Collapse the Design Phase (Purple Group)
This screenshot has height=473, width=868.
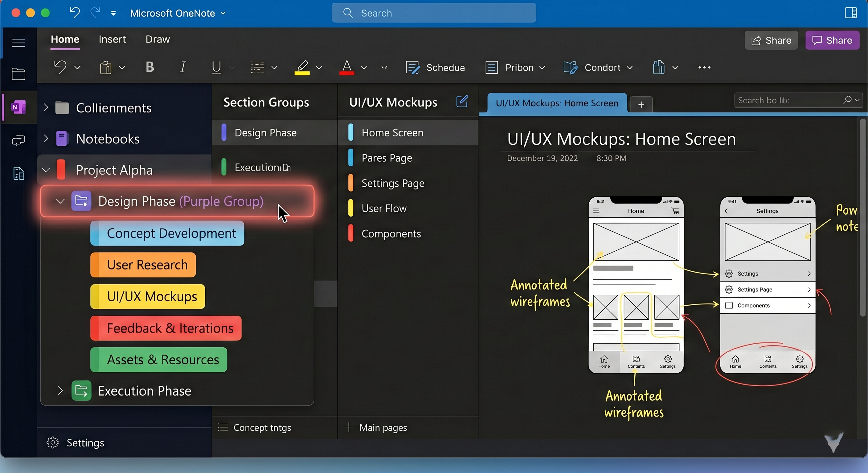(60, 201)
